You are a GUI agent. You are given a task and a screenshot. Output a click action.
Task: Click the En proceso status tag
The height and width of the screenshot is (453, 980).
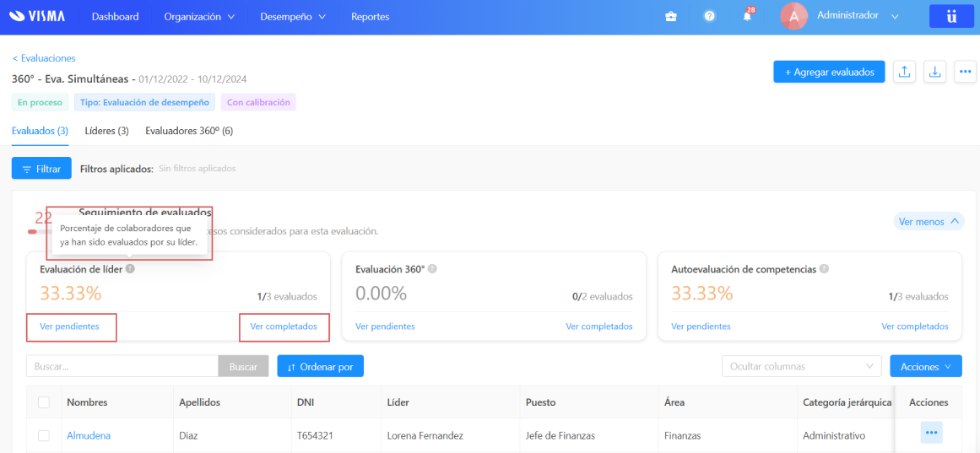tap(41, 102)
